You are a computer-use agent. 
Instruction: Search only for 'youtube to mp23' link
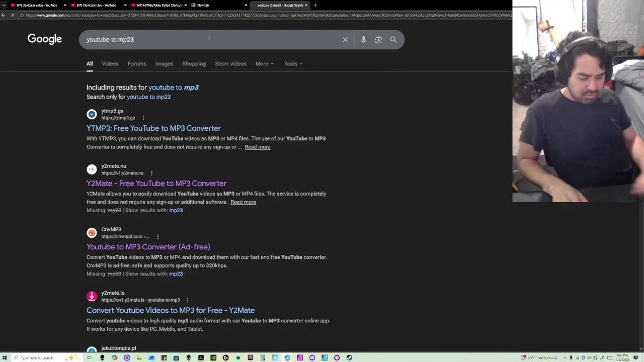coord(148,97)
